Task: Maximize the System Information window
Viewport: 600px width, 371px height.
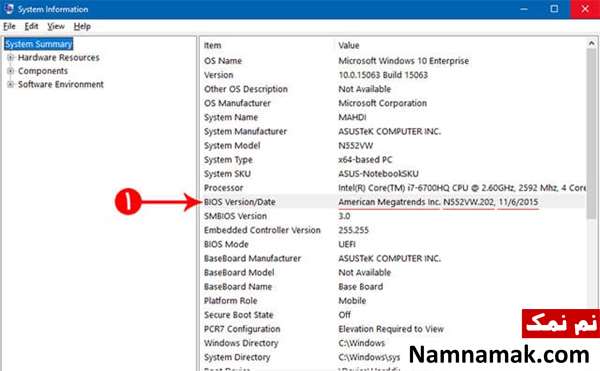Action: coord(554,9)
